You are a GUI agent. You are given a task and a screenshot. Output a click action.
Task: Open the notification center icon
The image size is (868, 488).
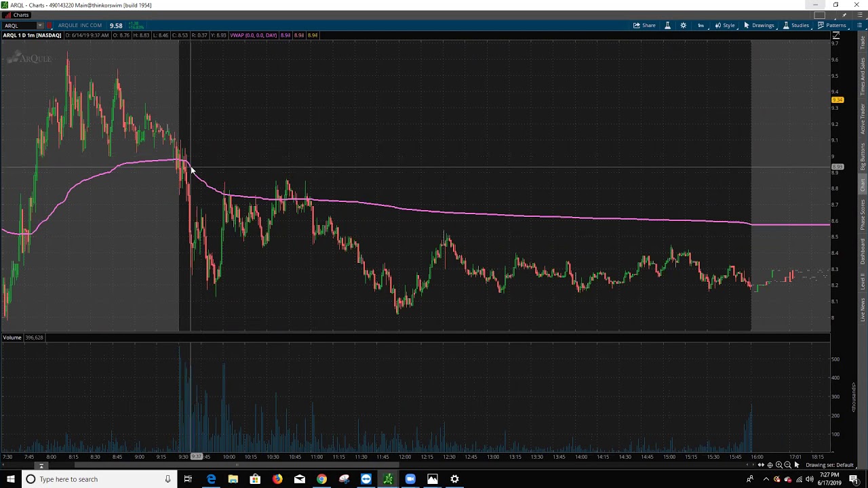(x=854, y=479)
